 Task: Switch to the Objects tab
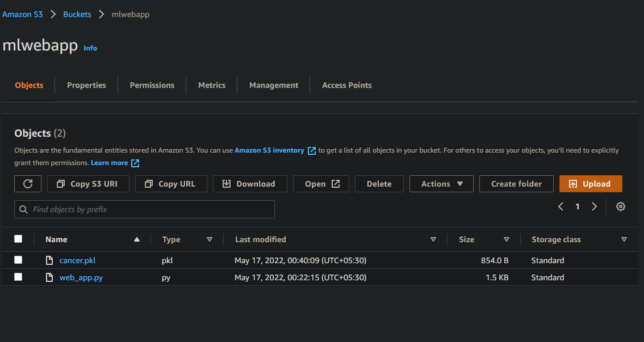click(x=29, y=85)
